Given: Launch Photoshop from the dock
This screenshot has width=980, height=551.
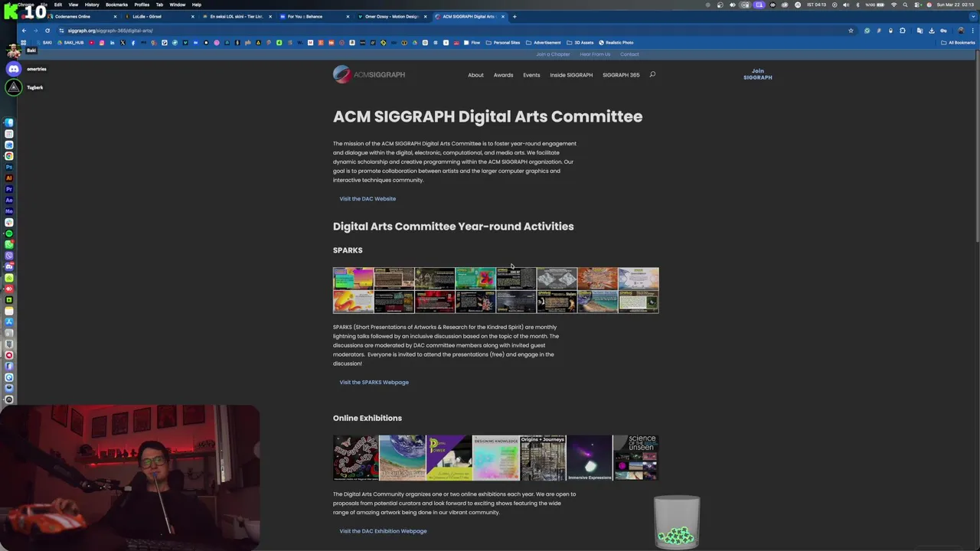Looking at the screenshot, I should click(x=9, y=167).
